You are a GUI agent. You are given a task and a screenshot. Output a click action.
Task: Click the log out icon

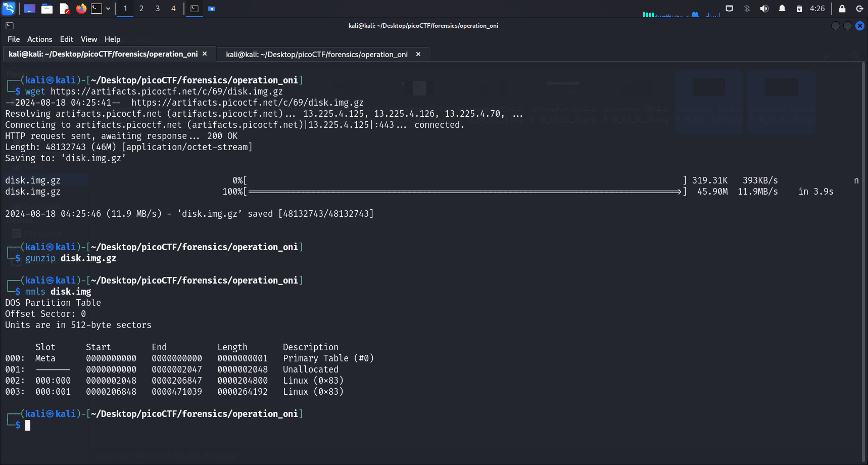pyautogui.click(x=859, y=9)
